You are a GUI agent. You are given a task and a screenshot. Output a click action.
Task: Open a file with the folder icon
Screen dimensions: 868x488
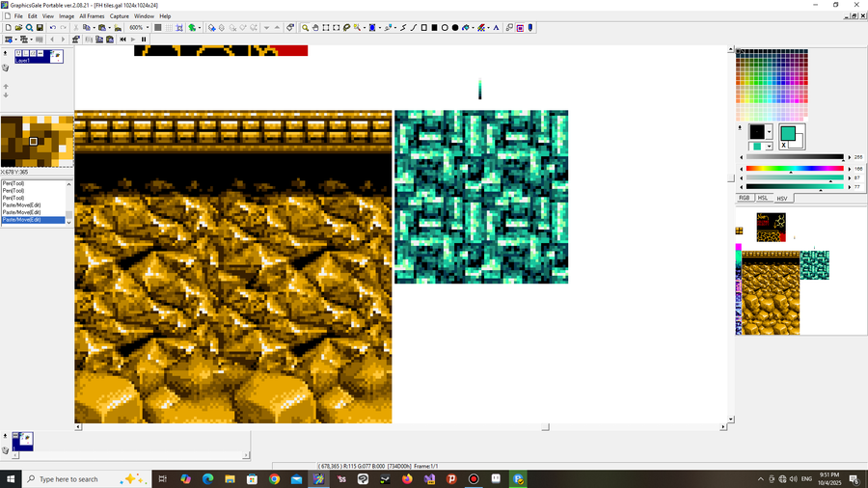tap(19, 28)
